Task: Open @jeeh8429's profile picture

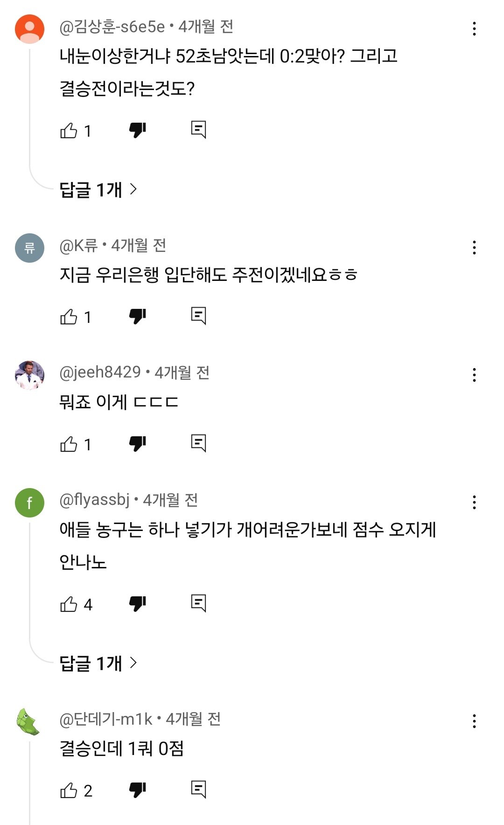Action: (x=29, y=375)
